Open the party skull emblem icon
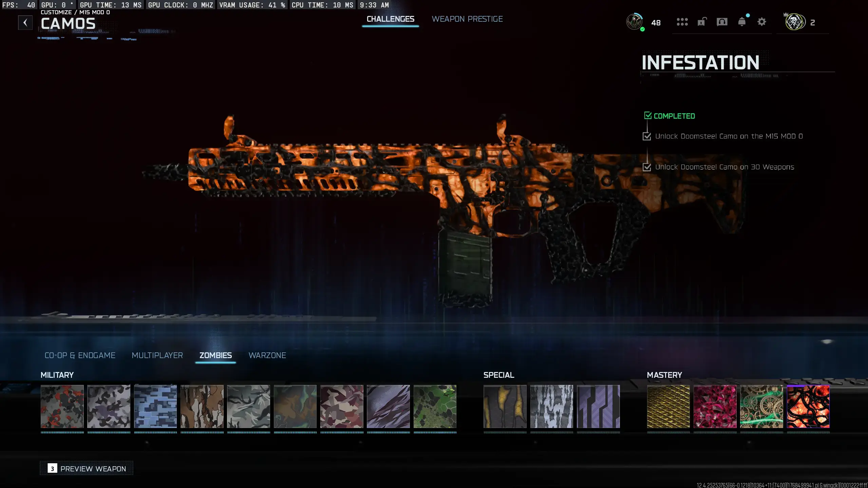Viewport: 868px width, 488px height. coord(795,22)
